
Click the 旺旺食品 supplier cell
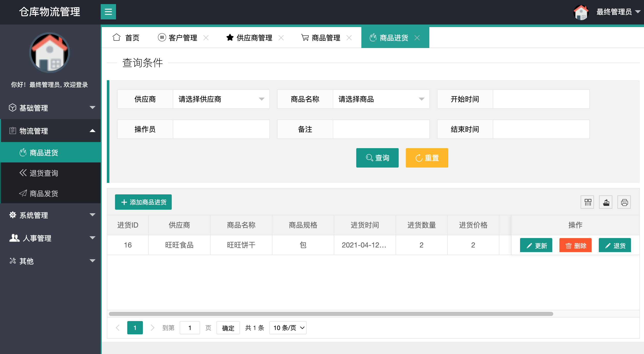179,245
